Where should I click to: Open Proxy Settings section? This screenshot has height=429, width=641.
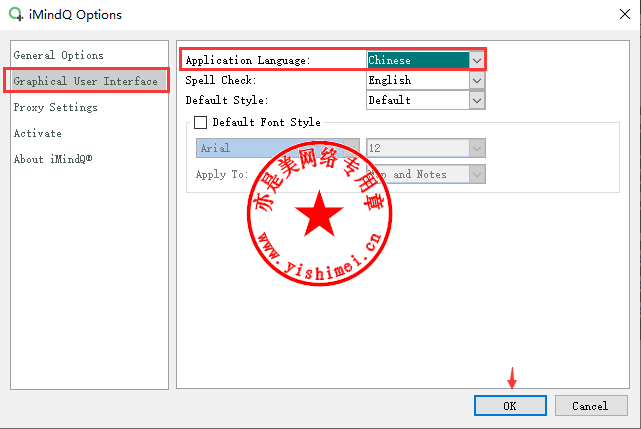point(56,107)
